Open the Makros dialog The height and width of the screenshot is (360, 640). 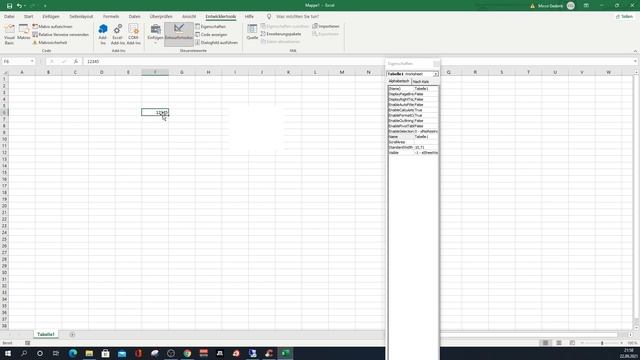[x=24, y=33]
